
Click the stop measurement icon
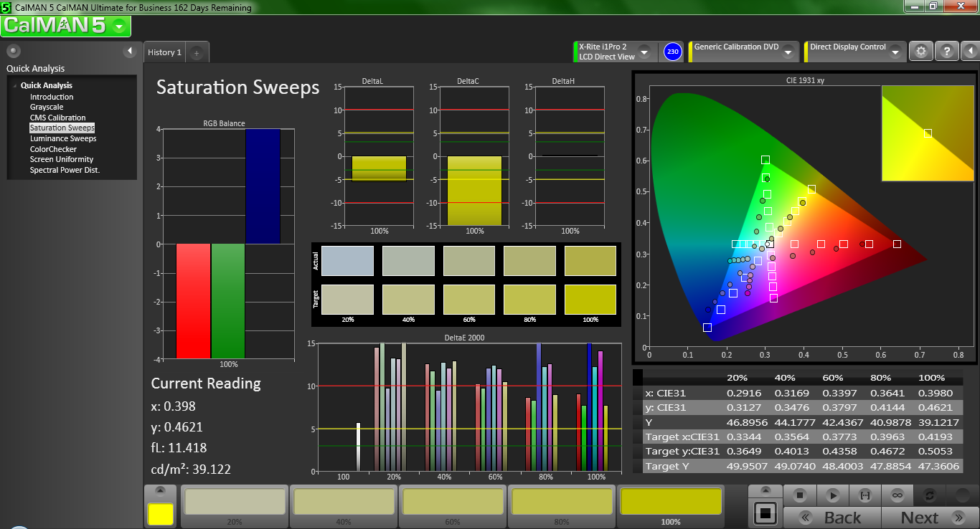coord(800,495)
